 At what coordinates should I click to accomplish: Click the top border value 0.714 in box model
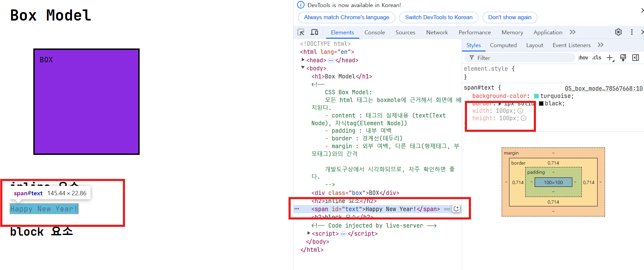[x=553, y=163]
